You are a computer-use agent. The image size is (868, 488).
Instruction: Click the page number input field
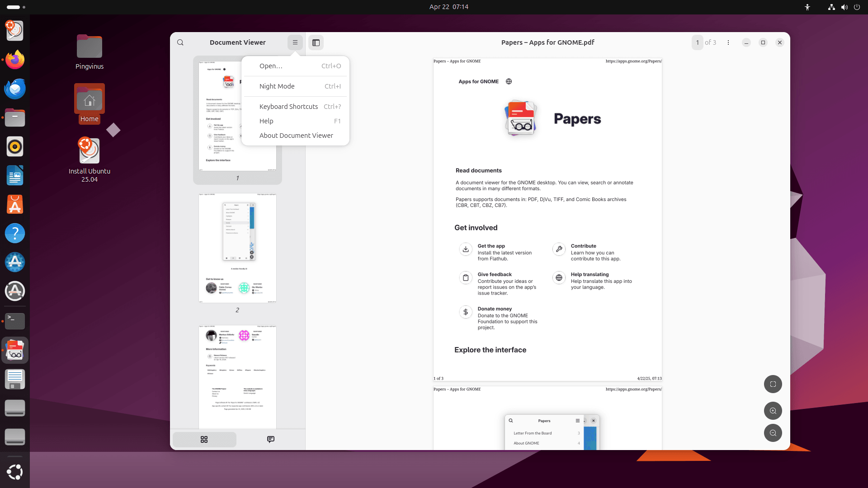[698, 42]
